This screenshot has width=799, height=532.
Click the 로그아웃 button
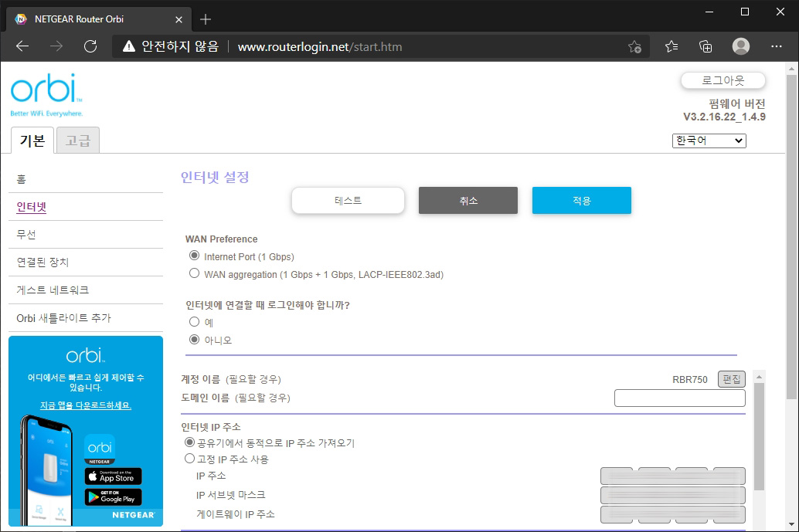click(723, 80)
